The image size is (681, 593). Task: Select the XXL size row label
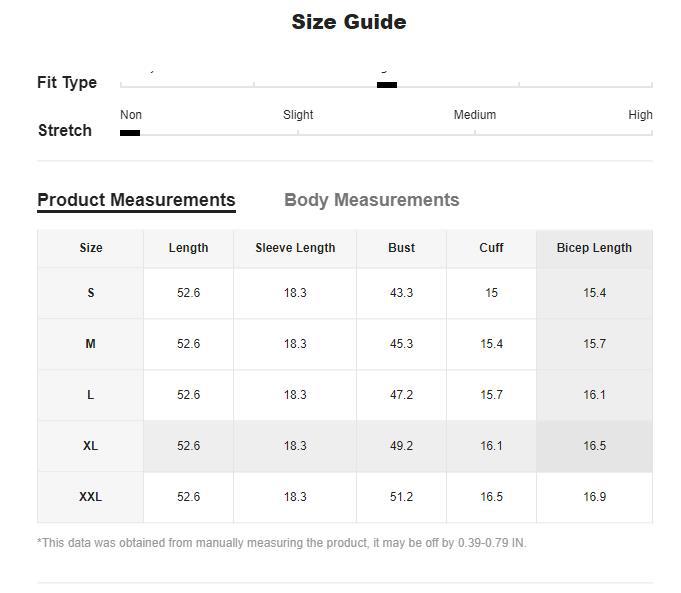coord(90,497)
